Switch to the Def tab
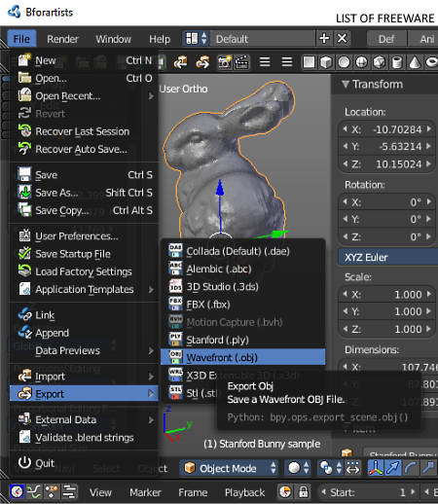This screenshot has width=438, height=504. 386,39
